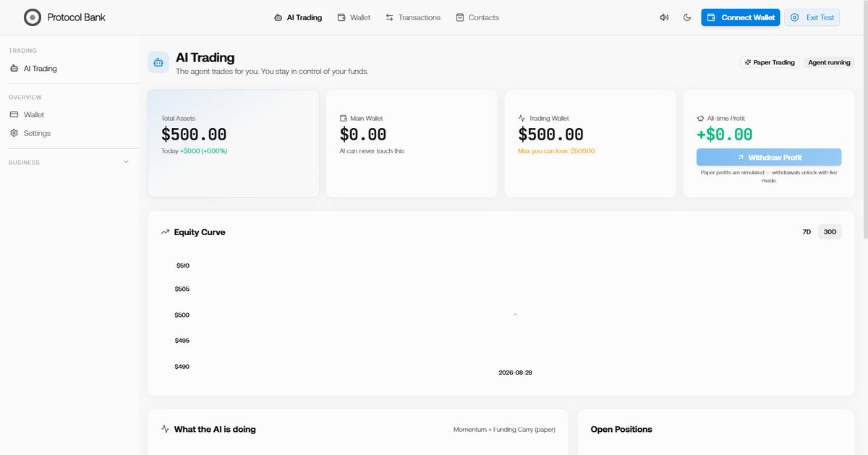
Task: Click the Today +$0.00 (+0.00%) text
Action: coord(194,151)
